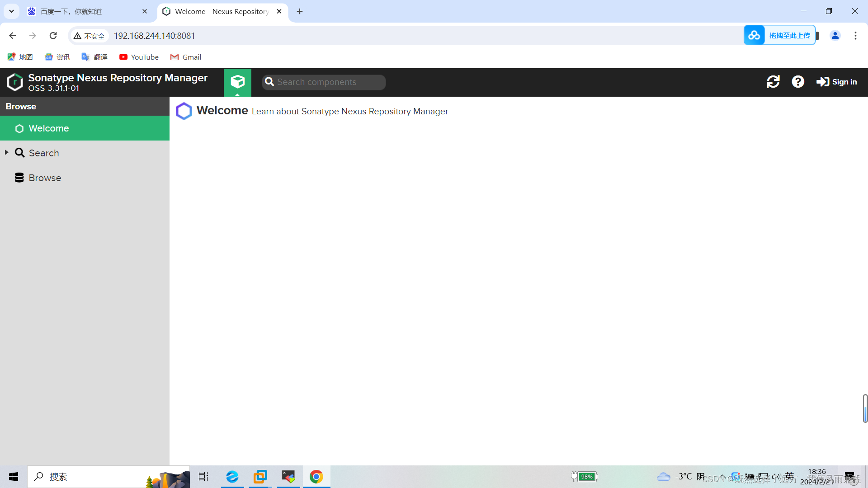Reload the browser page
868x488 pixels.
[x=53, y=36]
